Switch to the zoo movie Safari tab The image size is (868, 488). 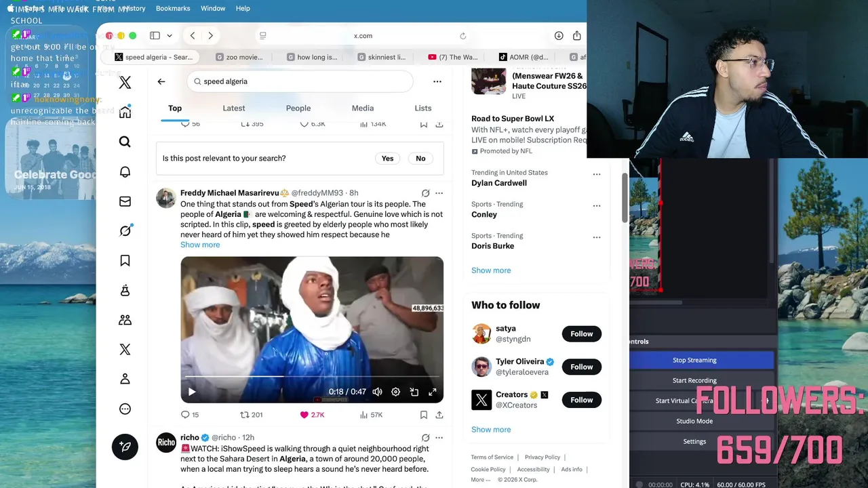[x=239, y=57]
